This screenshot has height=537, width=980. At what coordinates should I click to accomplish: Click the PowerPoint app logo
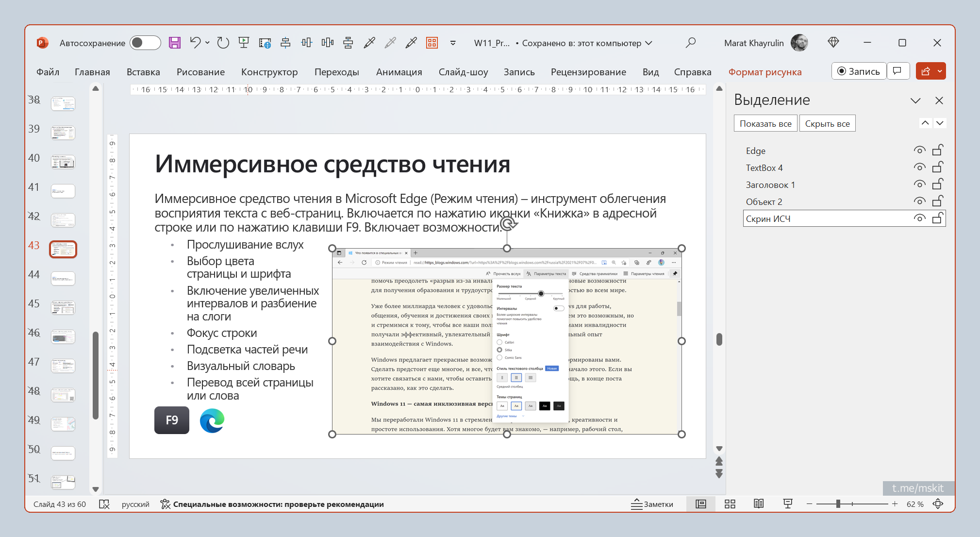[x=42, y=43]
